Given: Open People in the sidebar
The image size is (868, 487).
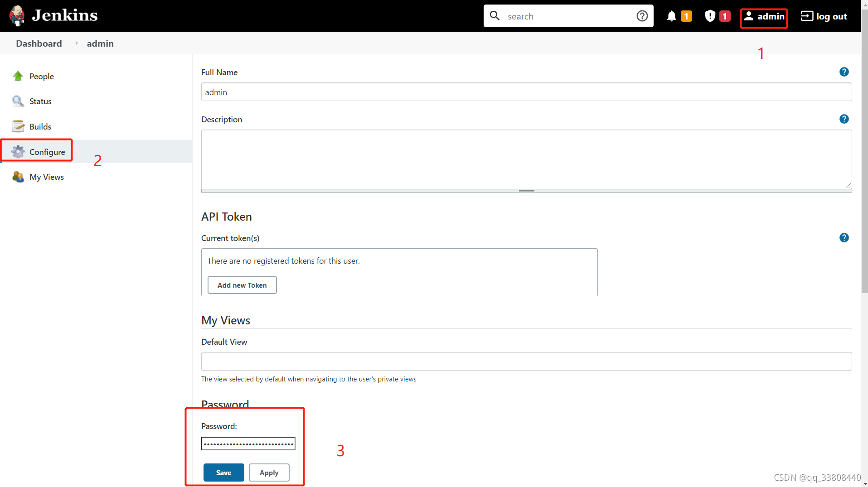Looking at the screenshot, I should pos(41,76).
